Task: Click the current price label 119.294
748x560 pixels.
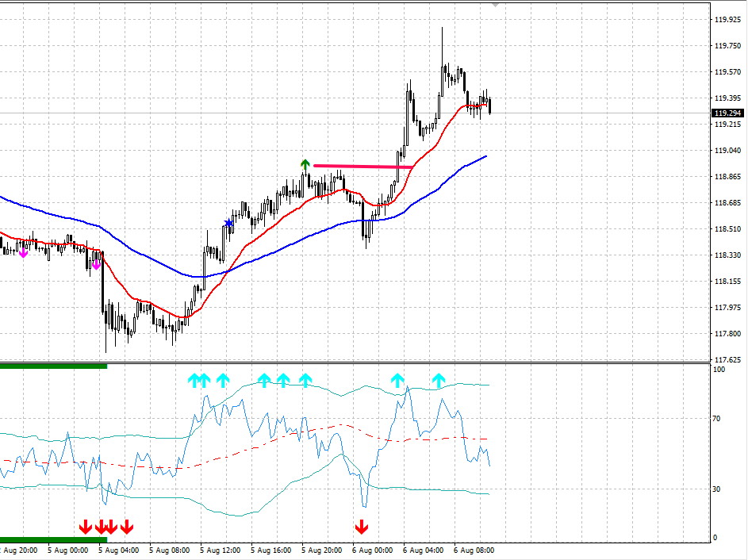Action: point(727,113)
